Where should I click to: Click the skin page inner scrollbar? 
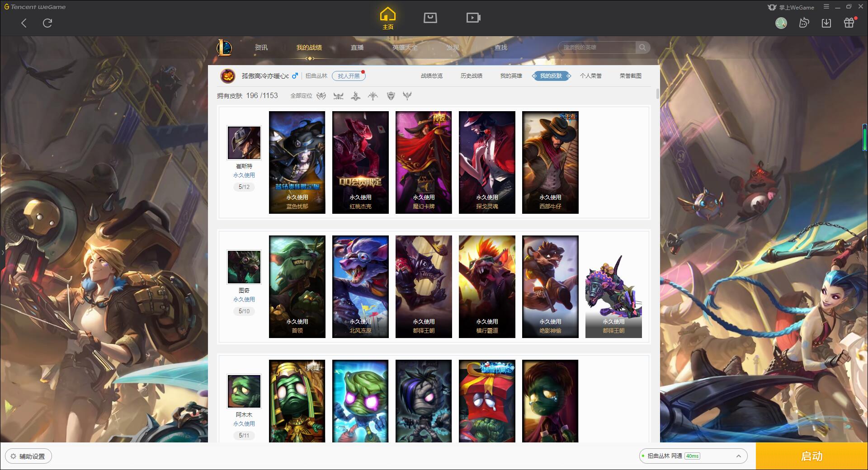tap(657, 94)
